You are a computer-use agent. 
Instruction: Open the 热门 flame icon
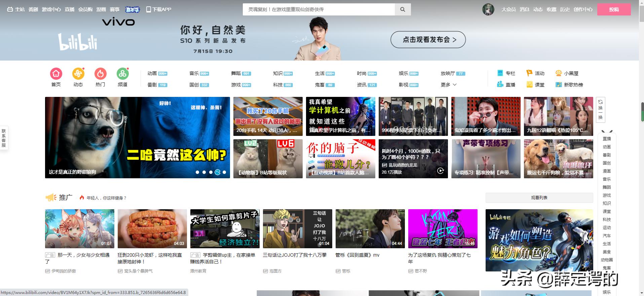click(100, 74)
